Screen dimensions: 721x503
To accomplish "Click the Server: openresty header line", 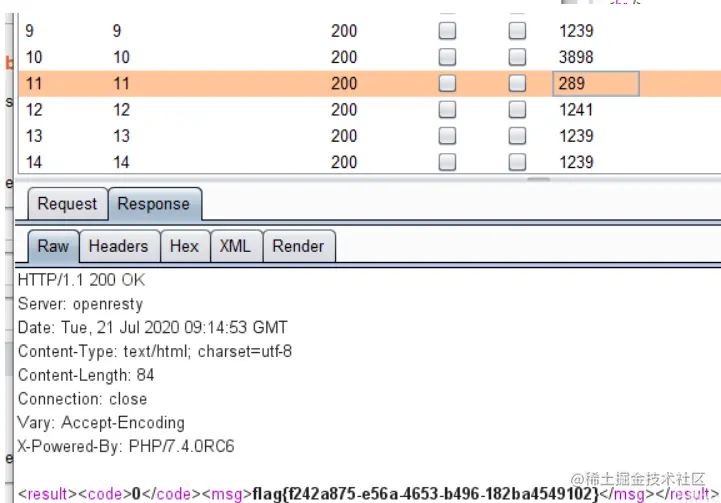I will pyautogui.click(x=80, y=304).
